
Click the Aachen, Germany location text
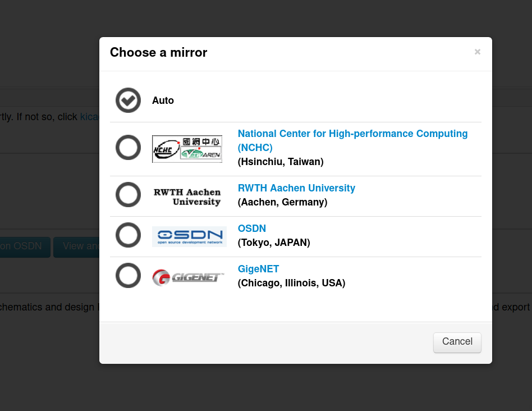click(x=282, y=202)
